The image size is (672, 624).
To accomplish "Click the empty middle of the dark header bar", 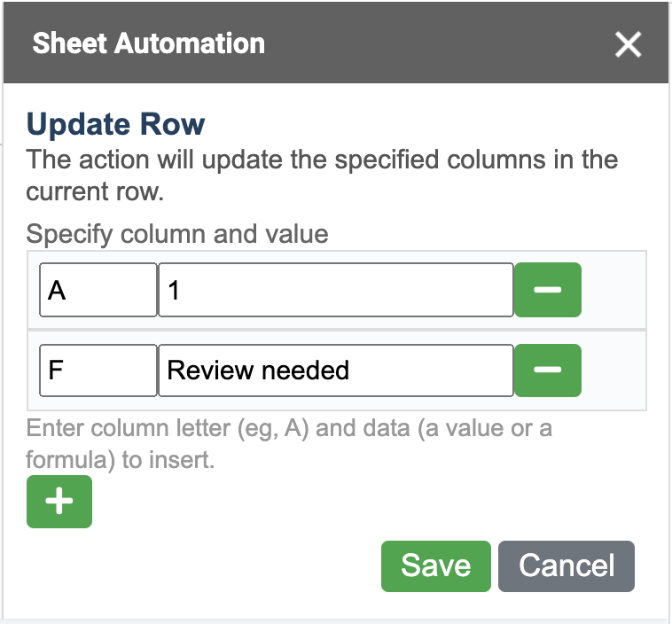I will coord(426,43).
